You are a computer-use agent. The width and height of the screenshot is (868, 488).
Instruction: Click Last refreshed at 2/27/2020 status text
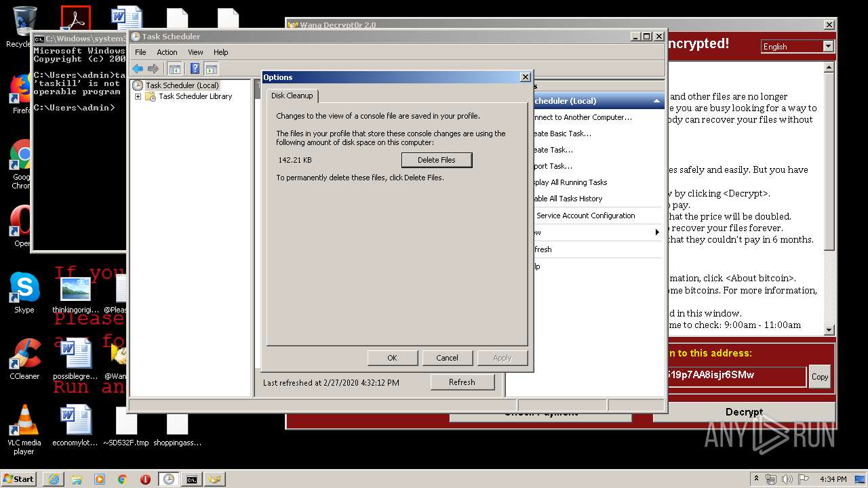pos(331,383)
